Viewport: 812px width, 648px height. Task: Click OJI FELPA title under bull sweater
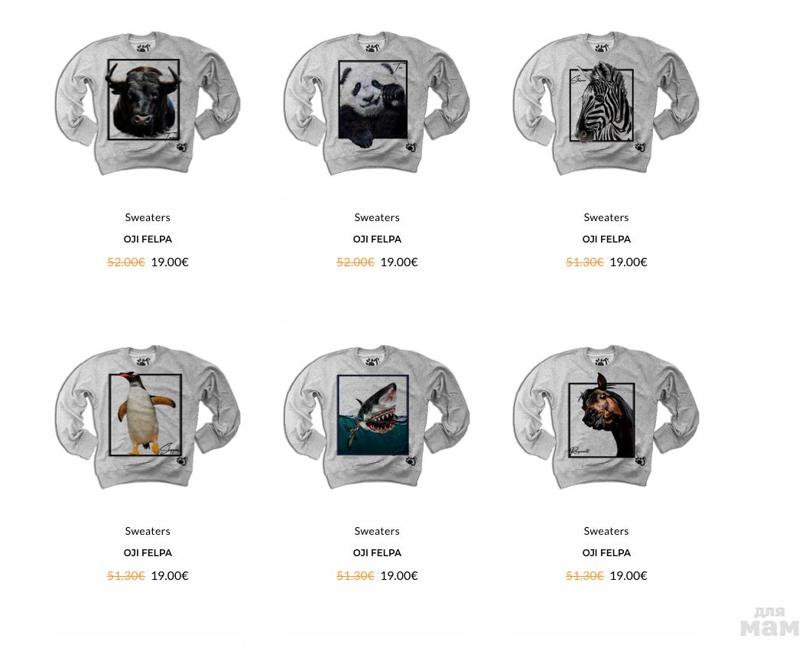[x=148, y=239]
